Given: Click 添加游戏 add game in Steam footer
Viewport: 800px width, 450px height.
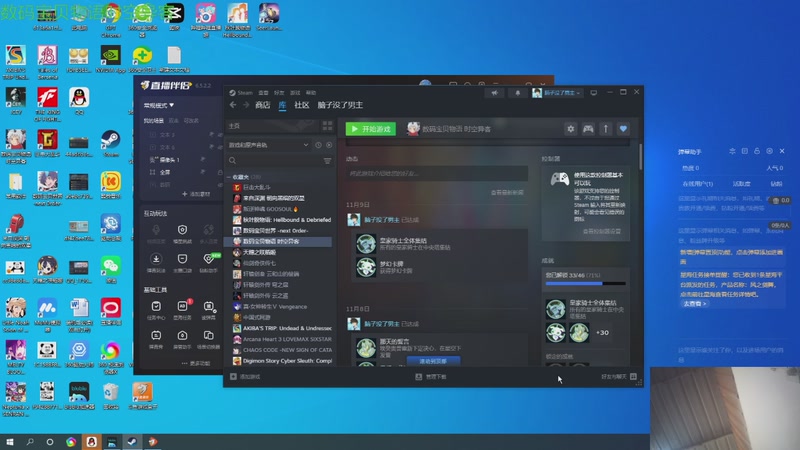Looking at the screenshot, I should tap(245, 377).
